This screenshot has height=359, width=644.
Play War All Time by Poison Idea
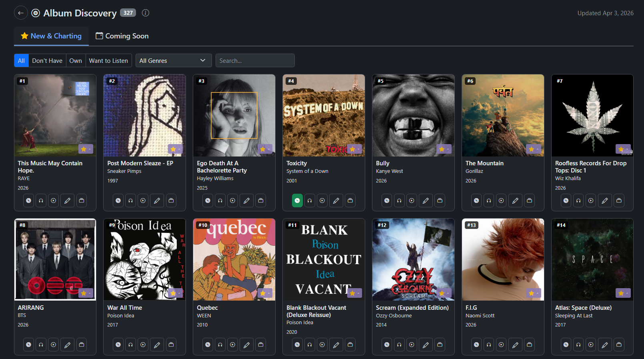143,345
